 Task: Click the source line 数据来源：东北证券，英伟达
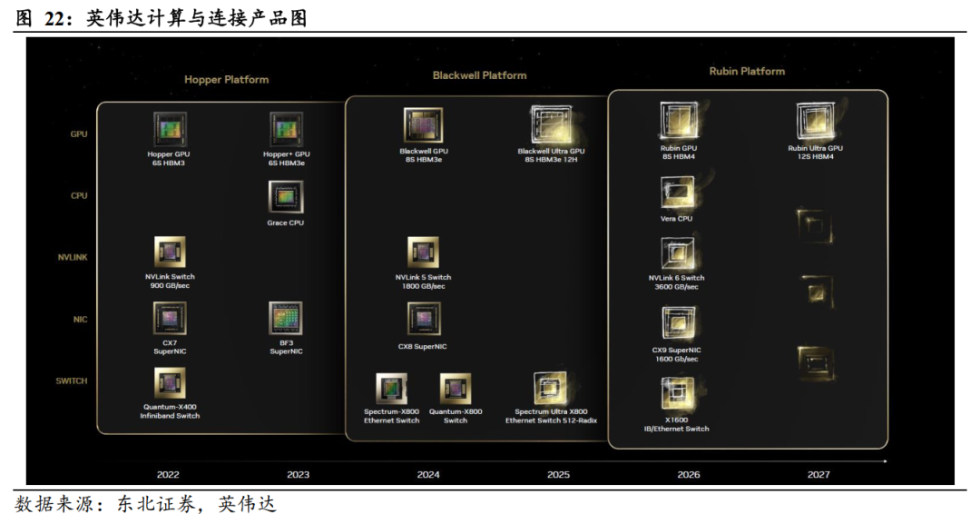(x=145, y=504)
